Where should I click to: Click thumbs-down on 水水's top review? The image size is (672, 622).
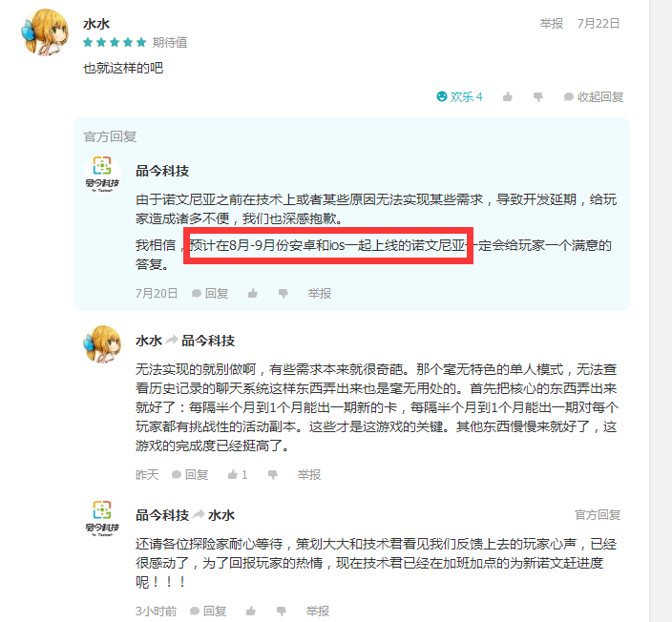click(x=537, y=97)
